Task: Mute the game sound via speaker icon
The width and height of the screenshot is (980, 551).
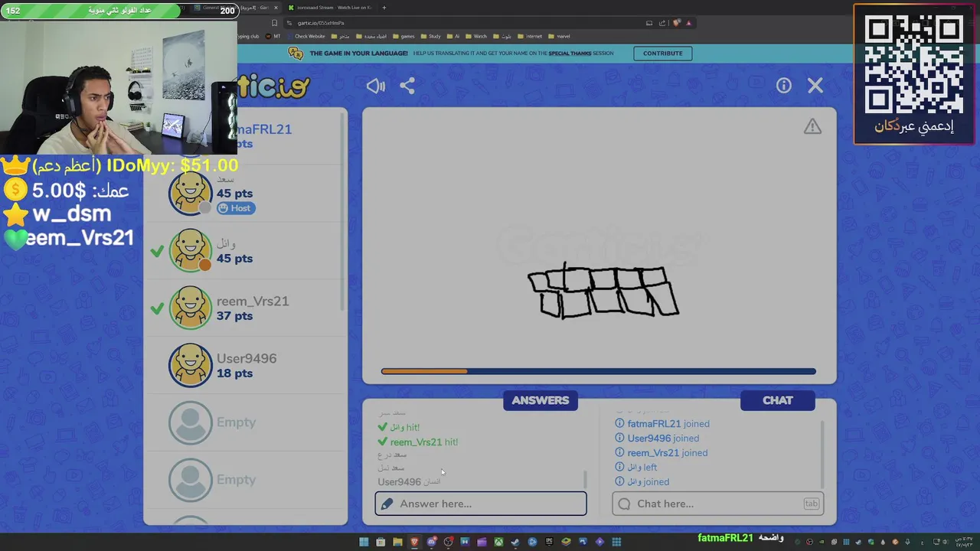Action: coord(376,86)
